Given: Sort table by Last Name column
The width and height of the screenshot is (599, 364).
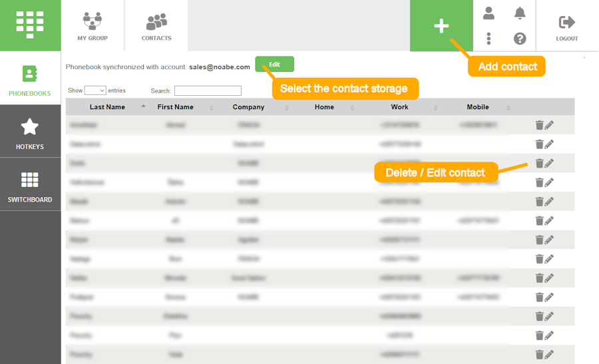Looking at the screenshot, I should [x=107, y=107].
